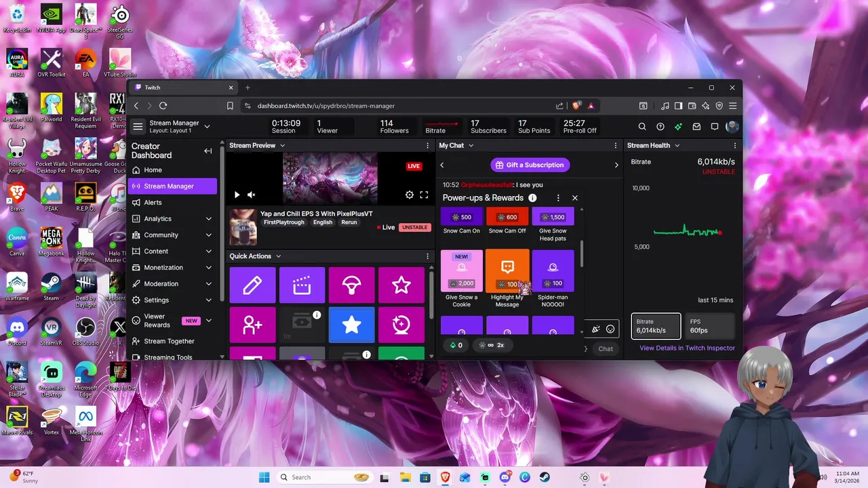The width and height of the screenshot is (868, 488).
Task: Enter fullscreen in the stream preview
Action: (424, 195)
